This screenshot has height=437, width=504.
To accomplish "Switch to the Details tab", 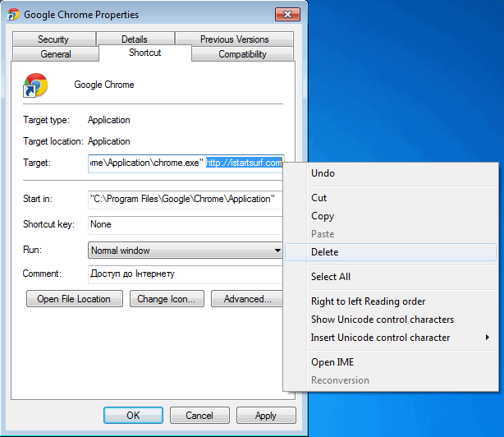I will (x=135, y=39).
